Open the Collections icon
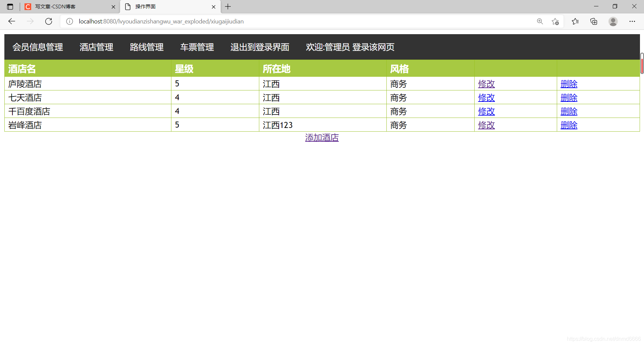Image resolution: width=644 pixels, height=345 pixels. (x=594, y=21)
